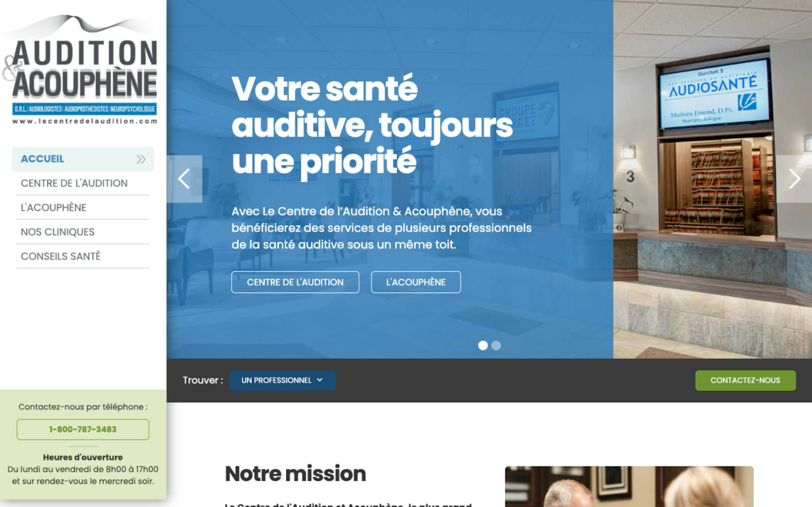The width and height of the screenshot is (812, 507).
Task: Open the Accueil menu item
Action: [x=83, y=159]
